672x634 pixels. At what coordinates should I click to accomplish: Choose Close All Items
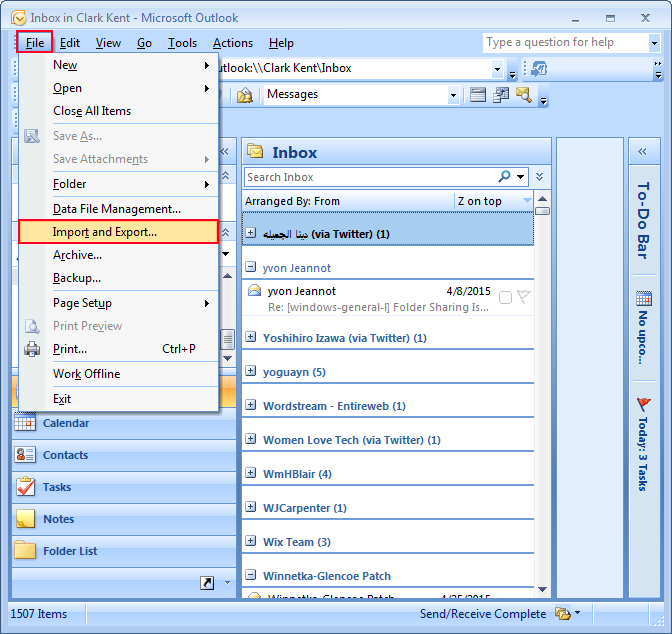click(x=119, y=111)
